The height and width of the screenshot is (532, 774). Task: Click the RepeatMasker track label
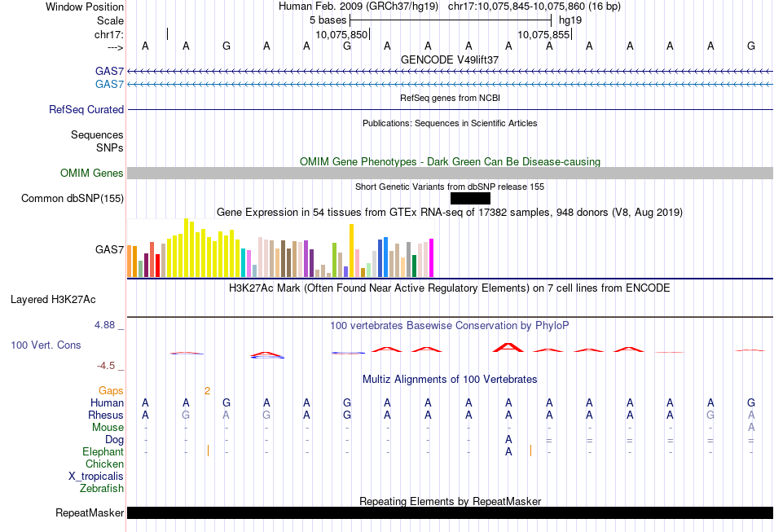coord(90,513)
